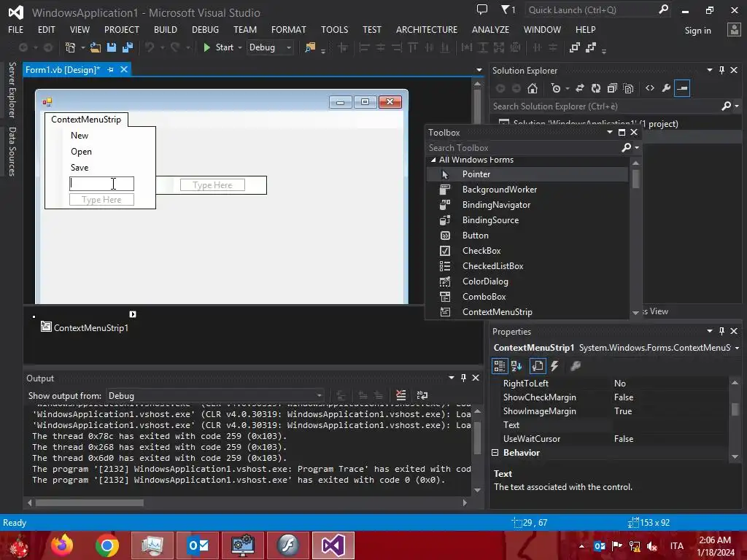Click the Save floppy disk toolbar icon
Image resolution: width=747 pixels, height=560 pixels.
(112, 47)
